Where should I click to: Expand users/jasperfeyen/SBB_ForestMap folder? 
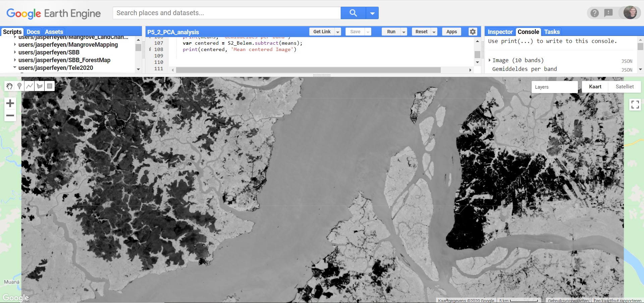15,60
